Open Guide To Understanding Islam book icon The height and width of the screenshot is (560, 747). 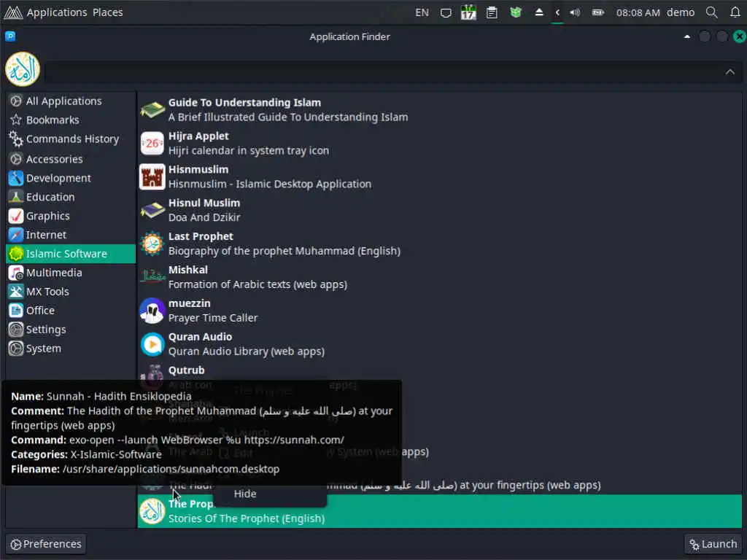[152, 110]
